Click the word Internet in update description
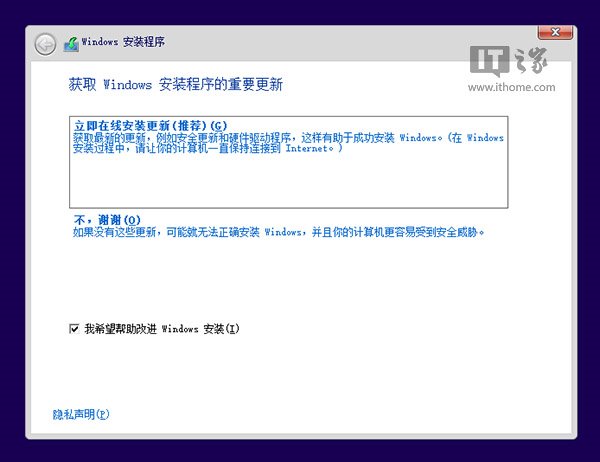 309,148
